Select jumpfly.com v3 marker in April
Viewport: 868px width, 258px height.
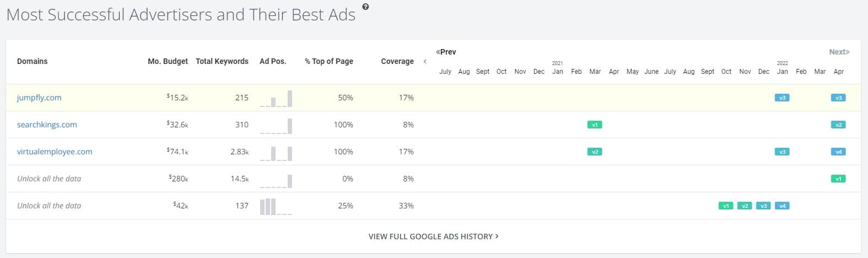click(x=838, y=98)
